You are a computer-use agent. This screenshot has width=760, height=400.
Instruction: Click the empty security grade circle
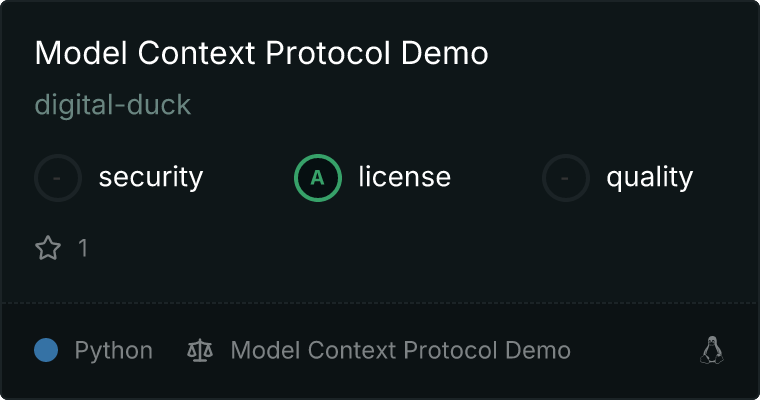pyautogui.click(x=58, y=178)
